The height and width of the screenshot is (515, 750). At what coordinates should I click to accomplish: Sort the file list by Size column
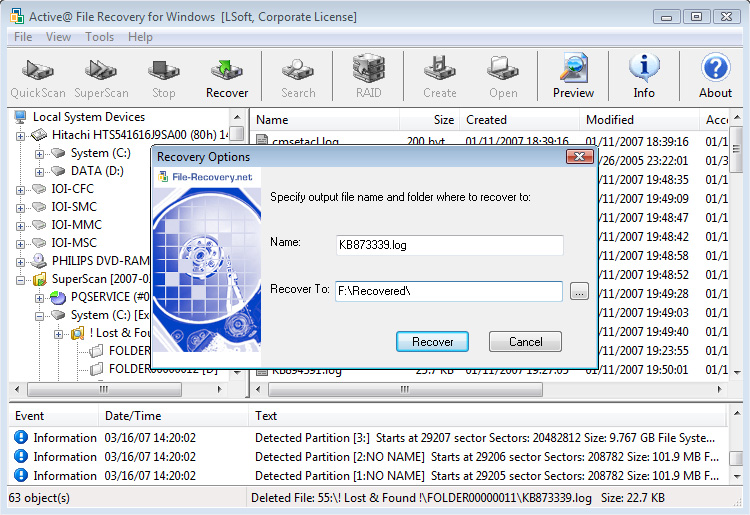click(x=430, y=120)
